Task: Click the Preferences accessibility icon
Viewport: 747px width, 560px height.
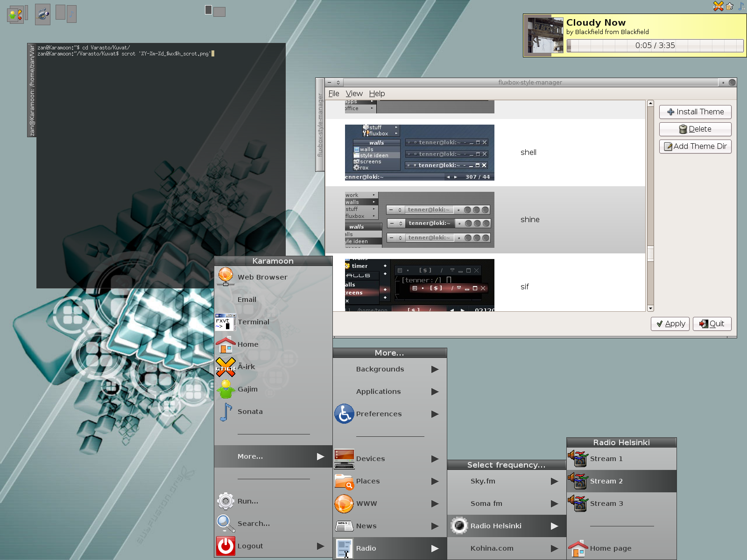Action: point(344,414)
